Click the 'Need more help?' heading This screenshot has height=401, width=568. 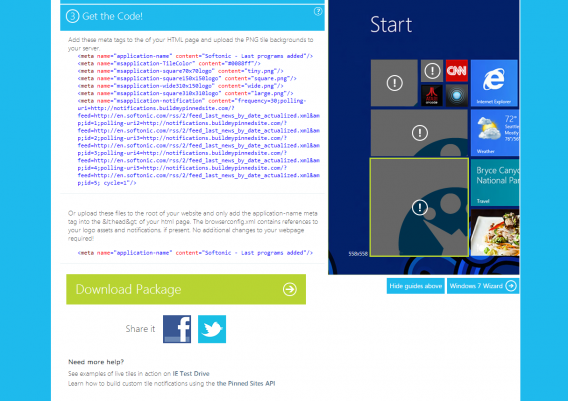point(96,362)
